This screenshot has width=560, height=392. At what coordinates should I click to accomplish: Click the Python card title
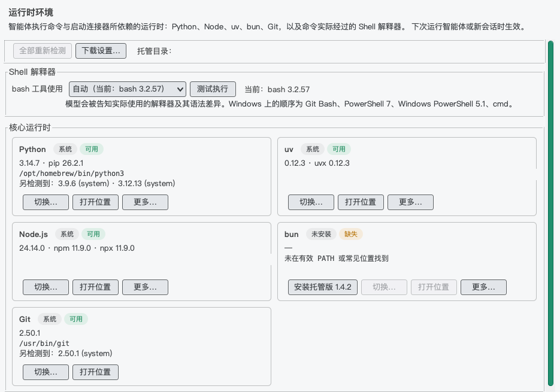coord(32,149)
